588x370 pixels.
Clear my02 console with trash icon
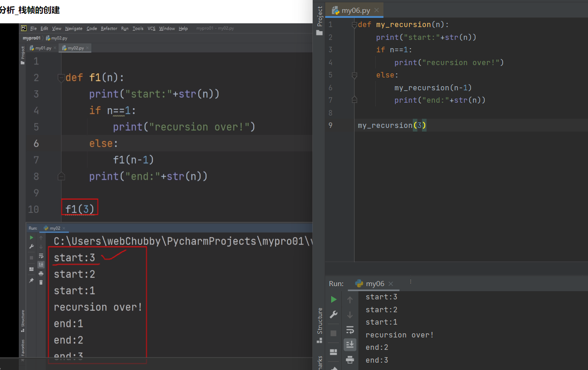41,282
